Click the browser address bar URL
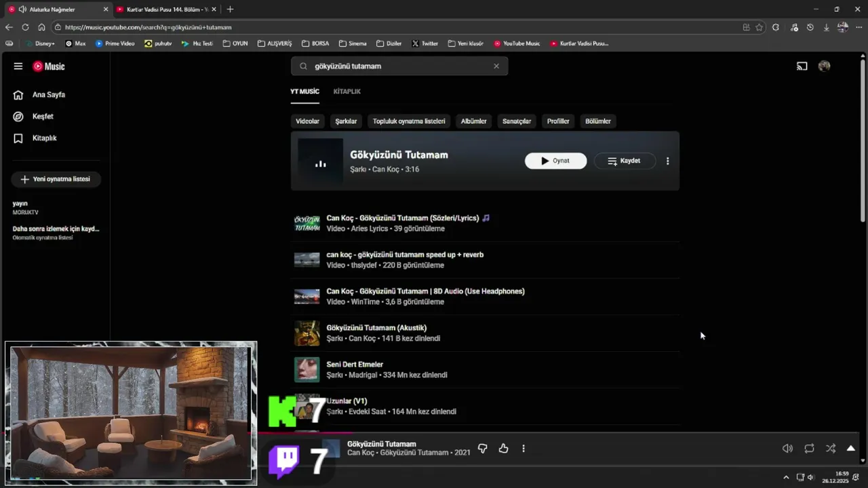Screen dimensions: 868x488 point(149,27)
